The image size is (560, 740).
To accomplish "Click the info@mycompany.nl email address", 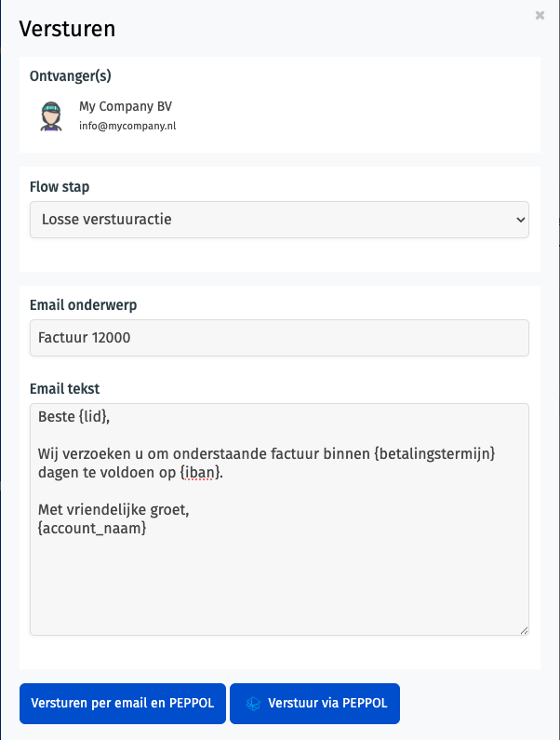I will [127, 126].
